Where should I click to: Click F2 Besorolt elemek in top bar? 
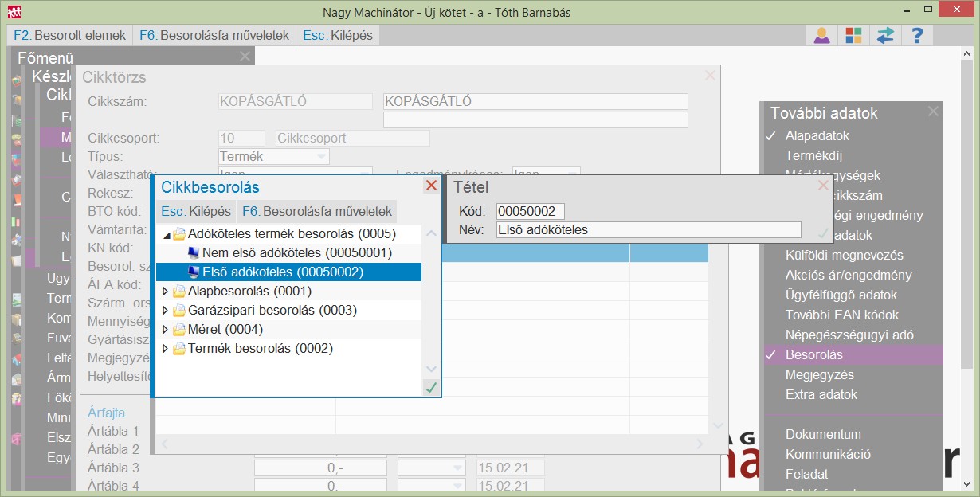(70, 35)
